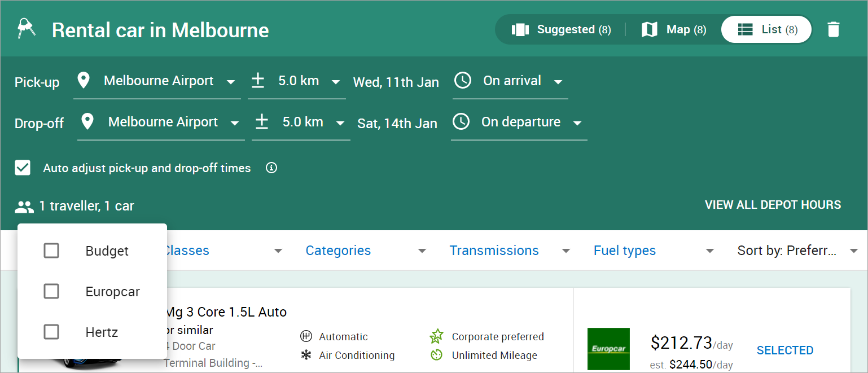Viewport: 868px width, 373px height.
Task: Click the travellers people icon
Action: tap(24, 207)
